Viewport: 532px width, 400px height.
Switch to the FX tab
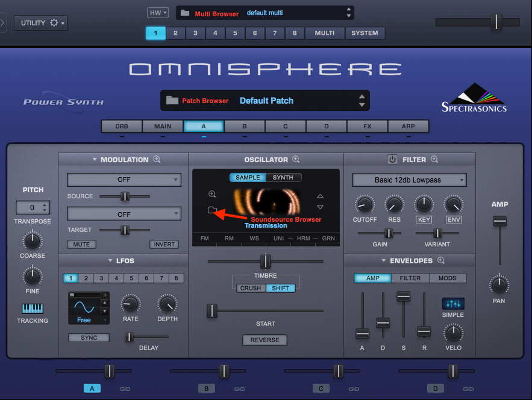367,127
